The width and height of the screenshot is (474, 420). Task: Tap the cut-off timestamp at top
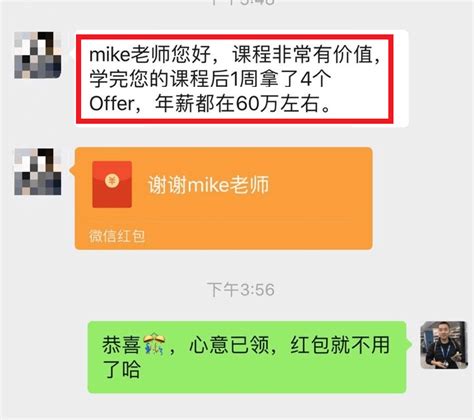pos(243,2)
